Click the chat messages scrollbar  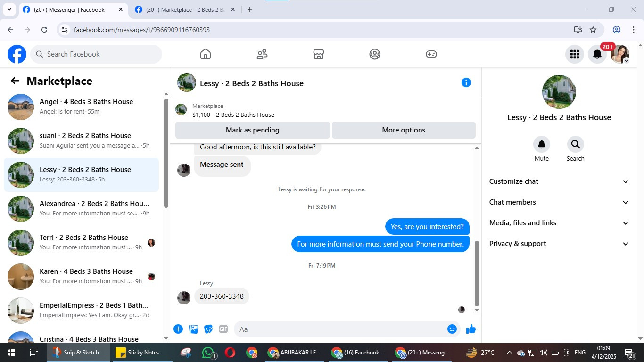[477, 273]
